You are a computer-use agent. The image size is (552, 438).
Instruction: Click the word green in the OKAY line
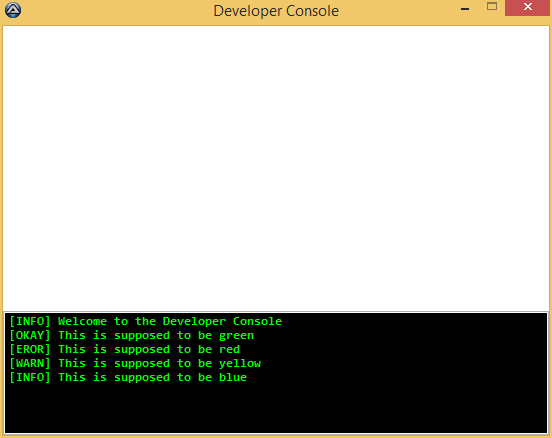(236, 336)
